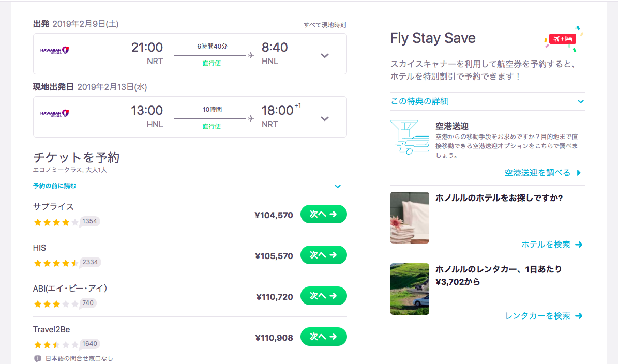Expand details of the 13:00 HNL return flight

324,117
